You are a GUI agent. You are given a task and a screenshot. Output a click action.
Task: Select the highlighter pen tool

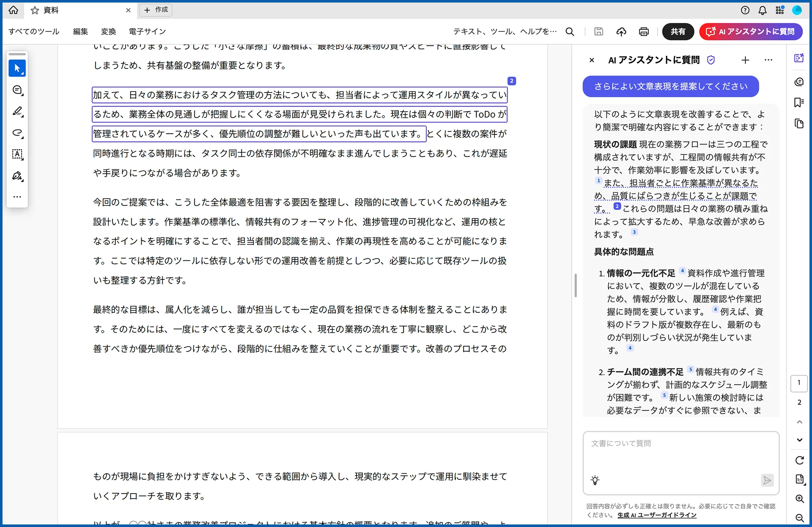point(17,111)
